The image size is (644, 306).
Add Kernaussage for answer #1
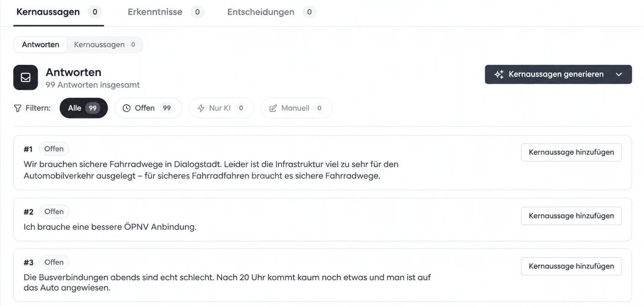[x=571, y=152]
